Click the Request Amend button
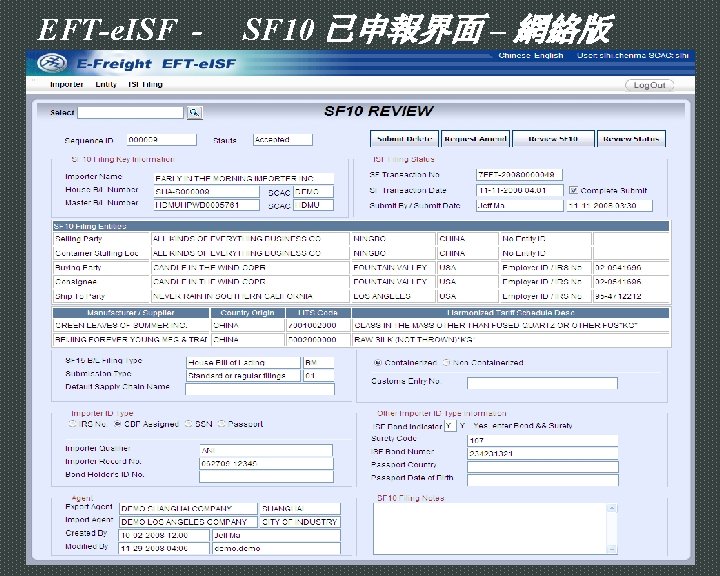Viewport: 720px width, 576px height. (475, 139)
